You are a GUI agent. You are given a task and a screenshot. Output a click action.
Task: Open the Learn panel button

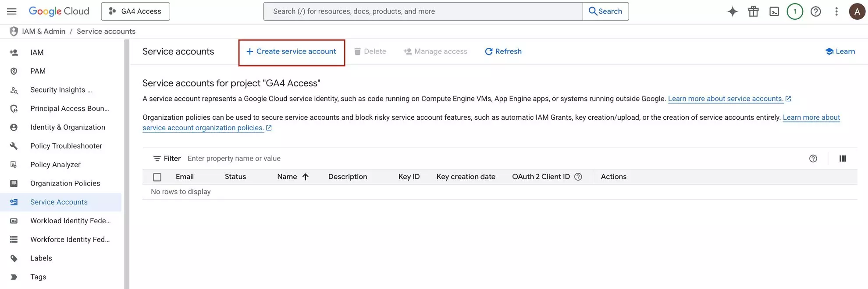840,52
